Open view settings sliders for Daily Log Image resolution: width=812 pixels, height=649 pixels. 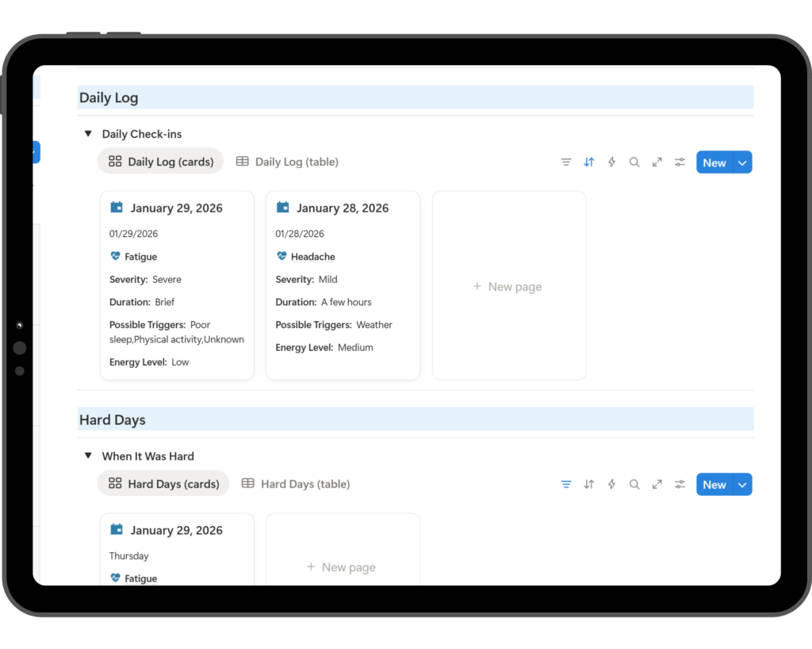tap(680, 162)
